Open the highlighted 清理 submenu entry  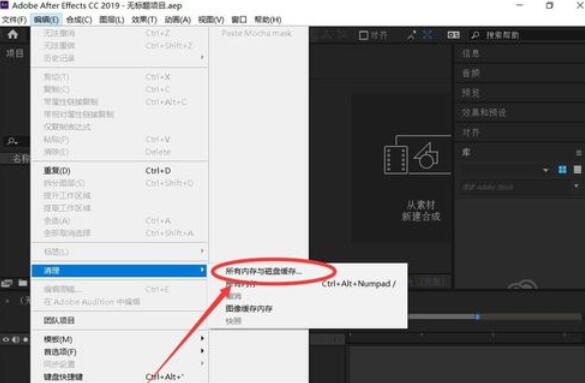click(x=119, y=270)
